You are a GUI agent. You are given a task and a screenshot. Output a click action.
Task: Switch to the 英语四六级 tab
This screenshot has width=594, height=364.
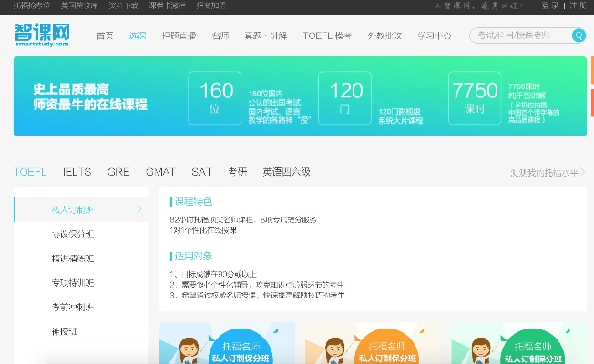(286, 172)
